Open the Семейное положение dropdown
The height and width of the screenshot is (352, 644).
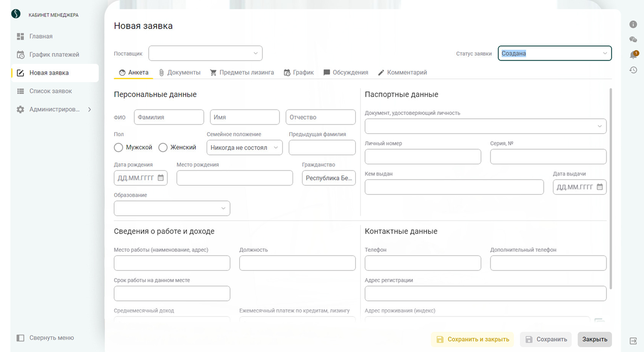245,148
